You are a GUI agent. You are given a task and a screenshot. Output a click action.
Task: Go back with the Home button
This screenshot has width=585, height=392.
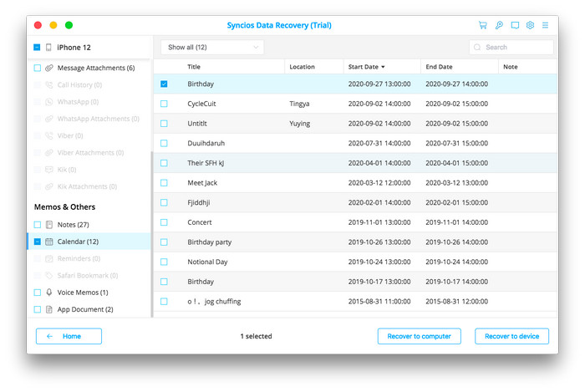pos(69,336)
